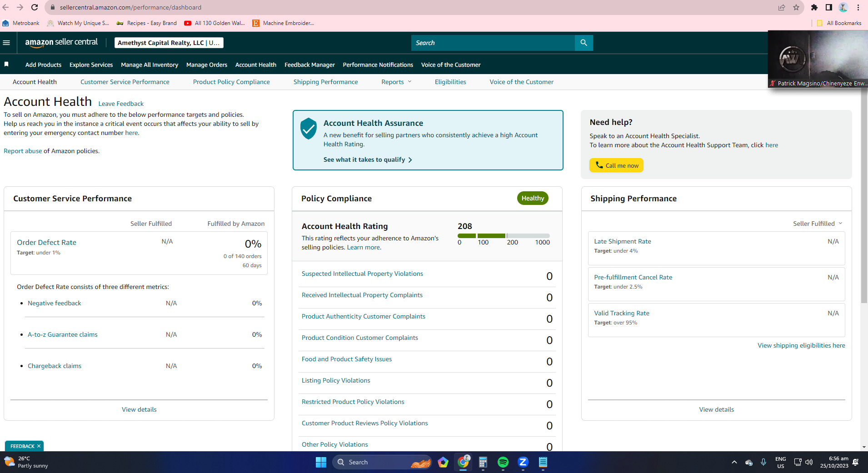Click View details under Shipping Performance

coord(716,409)
